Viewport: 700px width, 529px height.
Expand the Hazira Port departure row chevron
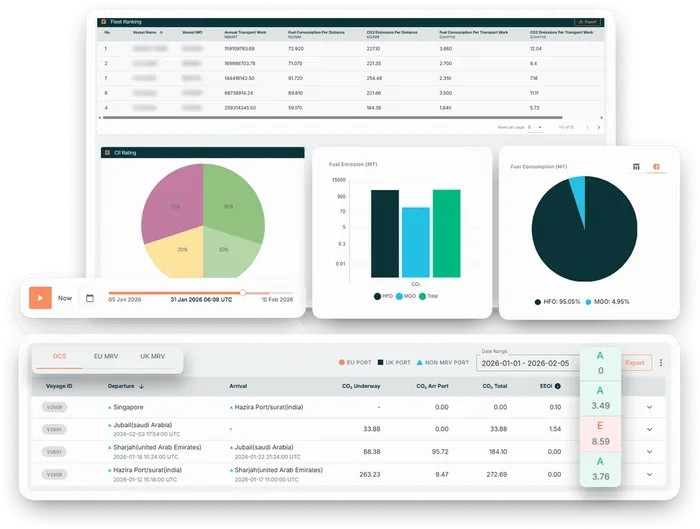[650, 475]
